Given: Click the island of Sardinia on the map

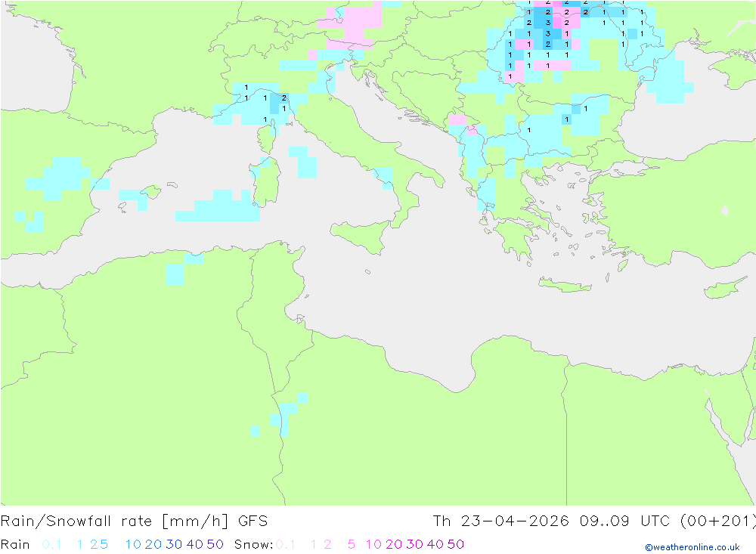Looking at the screenshot, I should [265, 182].
